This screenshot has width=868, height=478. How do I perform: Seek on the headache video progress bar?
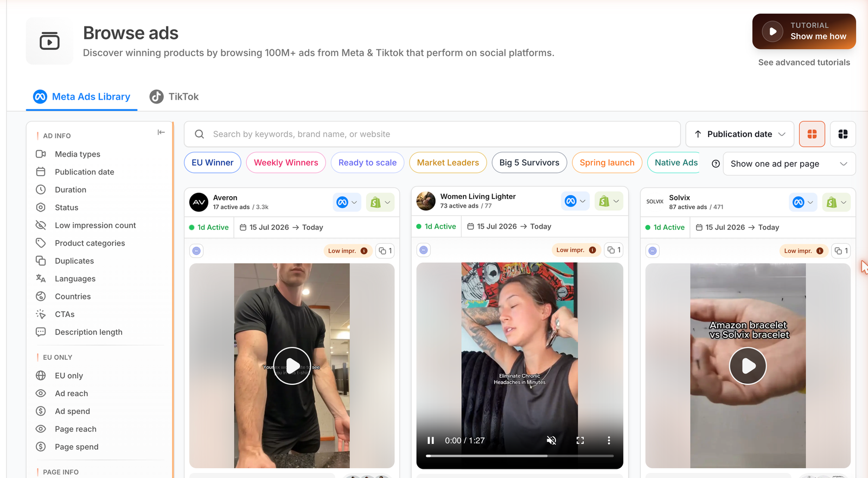520,456
